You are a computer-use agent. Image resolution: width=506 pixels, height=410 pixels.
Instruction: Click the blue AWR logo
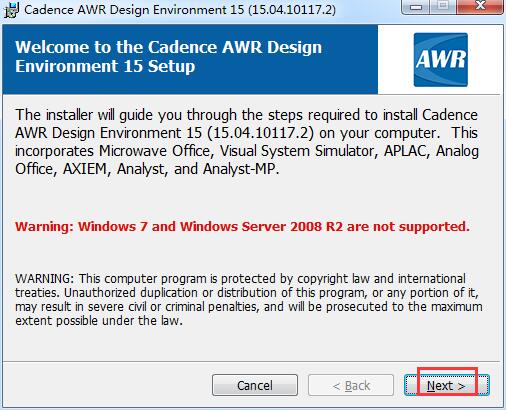point(441,60)
